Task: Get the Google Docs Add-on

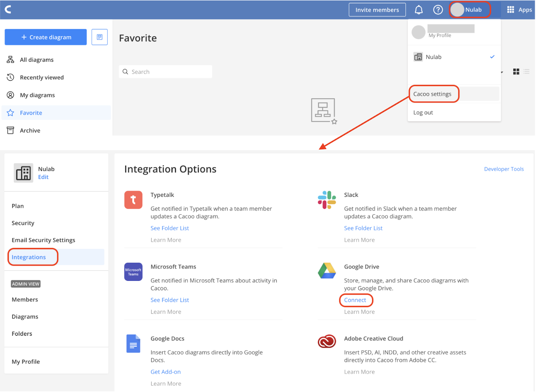Action: 165,372
